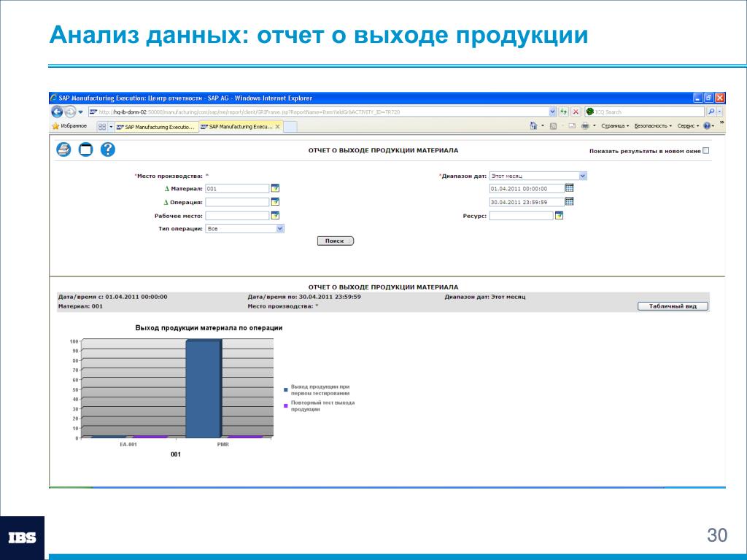
Task: Refresh the page with the green arrows icon
Action: coord(564,112)
